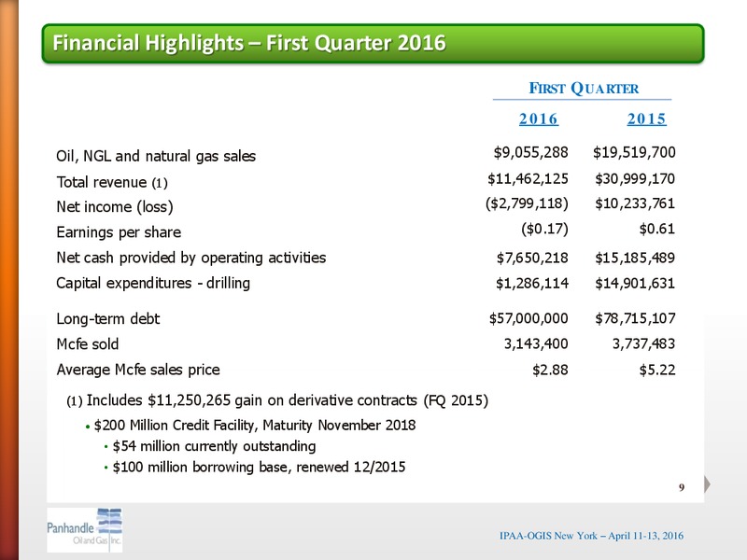Screen dimensions: 747x560
Task: Click the value $10,233,761
Action: [635, 203]
